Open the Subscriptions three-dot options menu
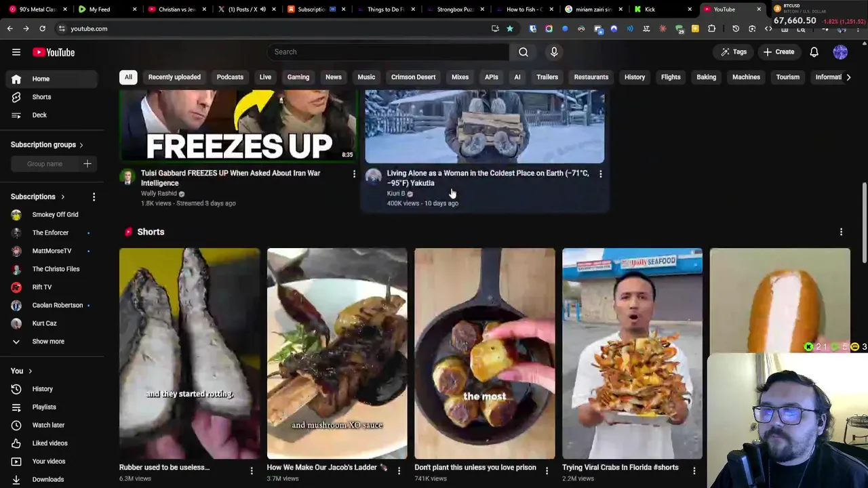 pos(94,197)
